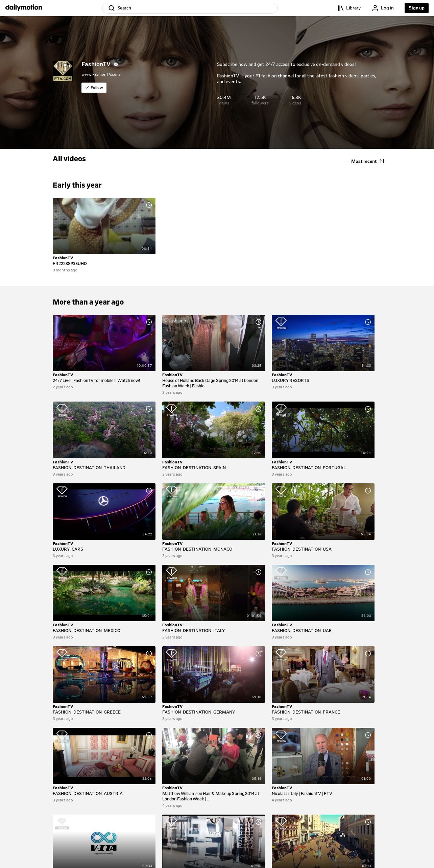The image size is (434, 868).
Task: Click the FashionTV channel avatar
Action: [63, 71]
